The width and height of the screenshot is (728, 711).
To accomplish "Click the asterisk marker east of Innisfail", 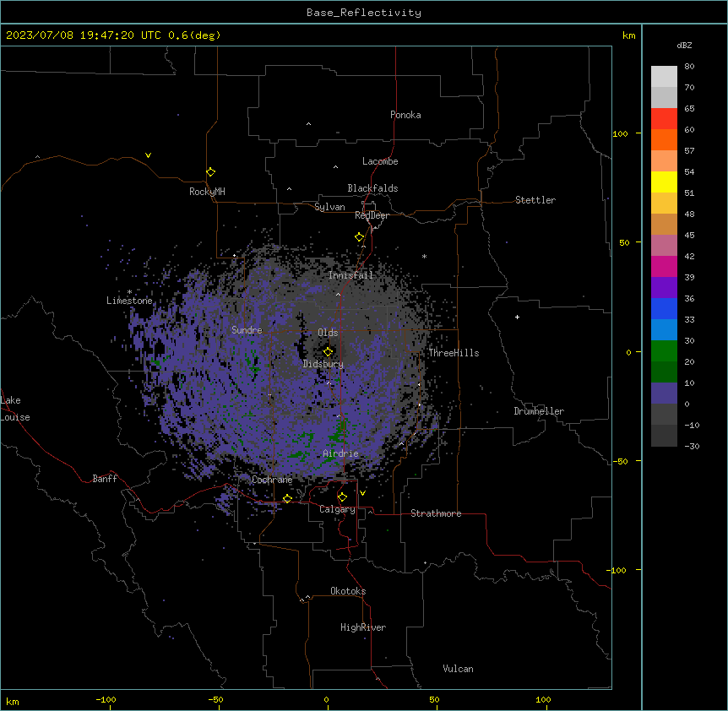I will point(424,256).
